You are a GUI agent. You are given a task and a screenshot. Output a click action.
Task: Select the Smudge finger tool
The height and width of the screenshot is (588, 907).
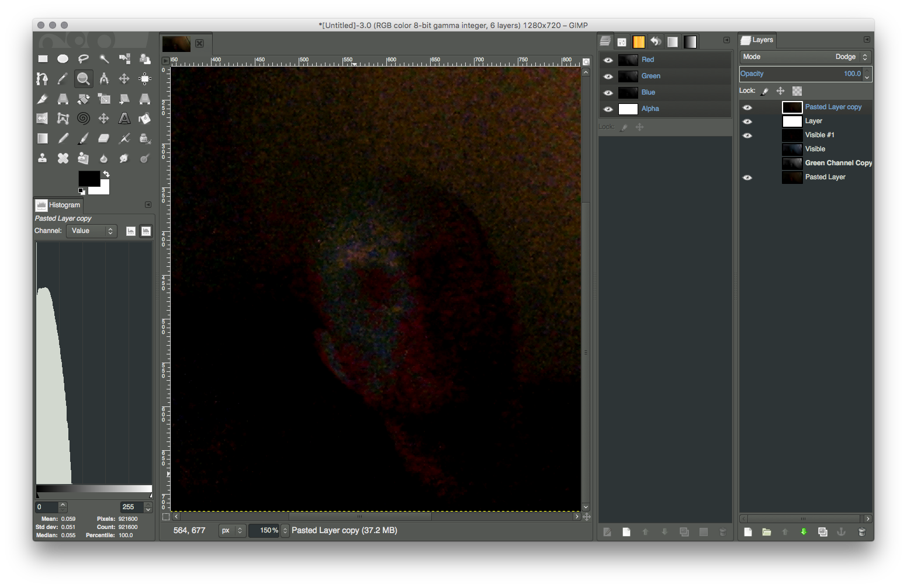click(124, 158)
